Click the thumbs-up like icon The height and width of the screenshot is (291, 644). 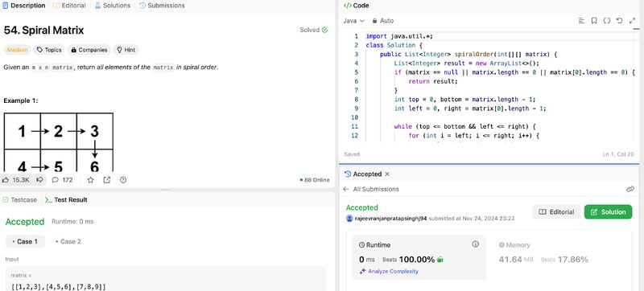click(x=6, y=180)
